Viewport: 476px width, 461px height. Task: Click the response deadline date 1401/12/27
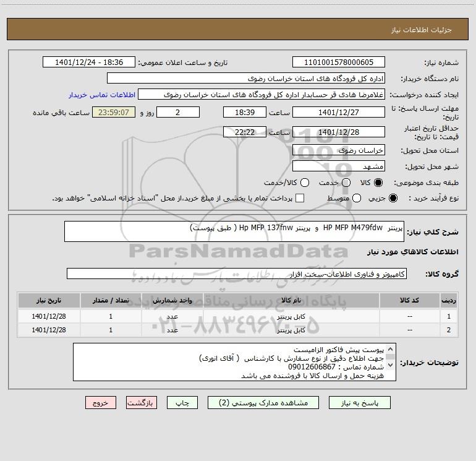(339, 113)
